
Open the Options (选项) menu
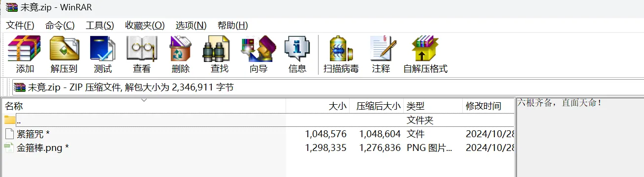191,25
